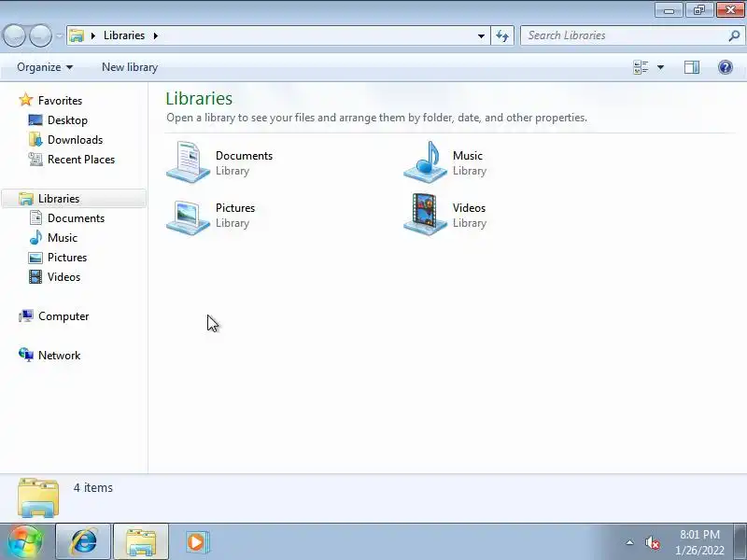This screenshot has width=747, height=560.
Task: Click the Pictures library name label
Action: pos(235,208)
